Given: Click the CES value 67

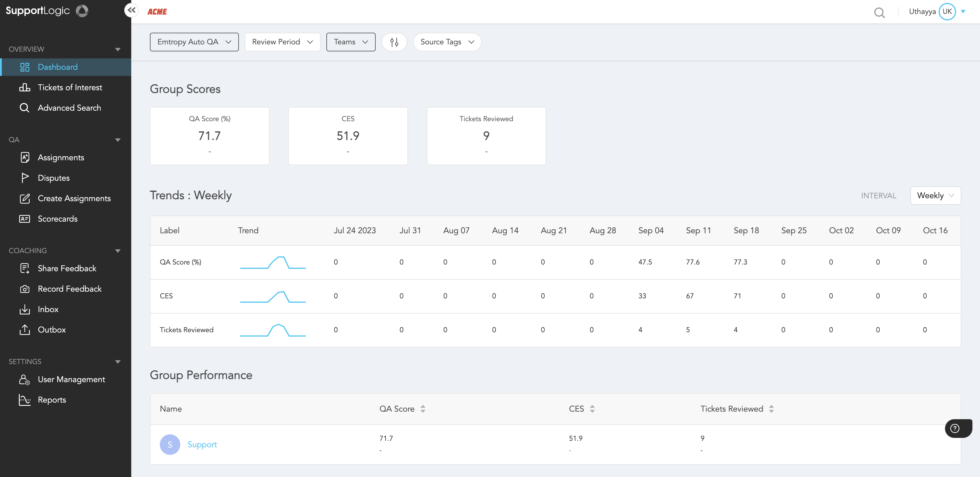Looking at the screenshot, I should tap(690, 296).
